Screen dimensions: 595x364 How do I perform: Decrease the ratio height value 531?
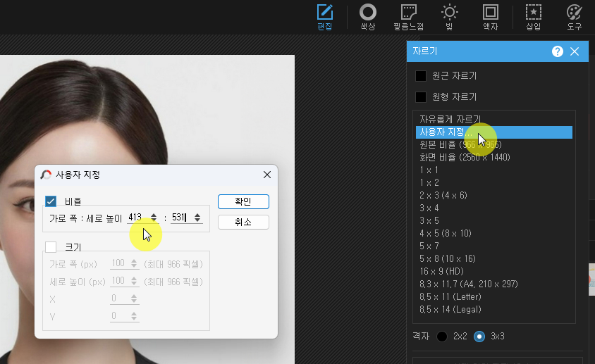pos(197,220)
